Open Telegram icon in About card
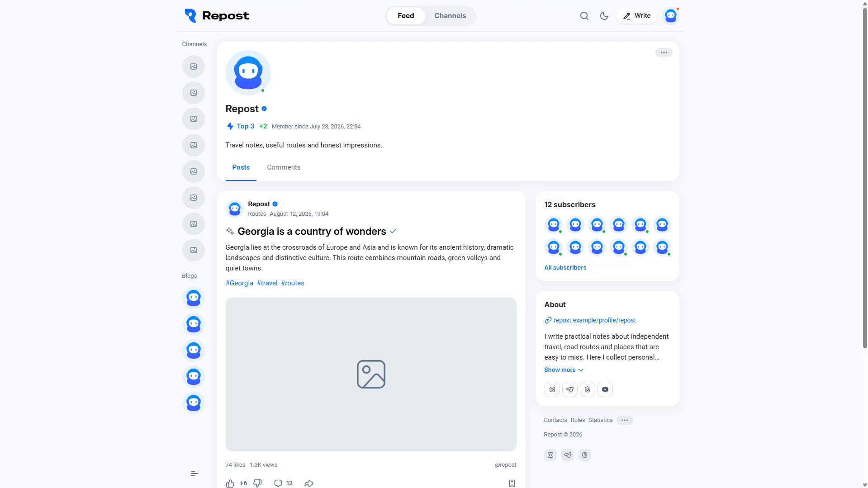The width and height of the screenshot is (868, 488). coord(569,389)
